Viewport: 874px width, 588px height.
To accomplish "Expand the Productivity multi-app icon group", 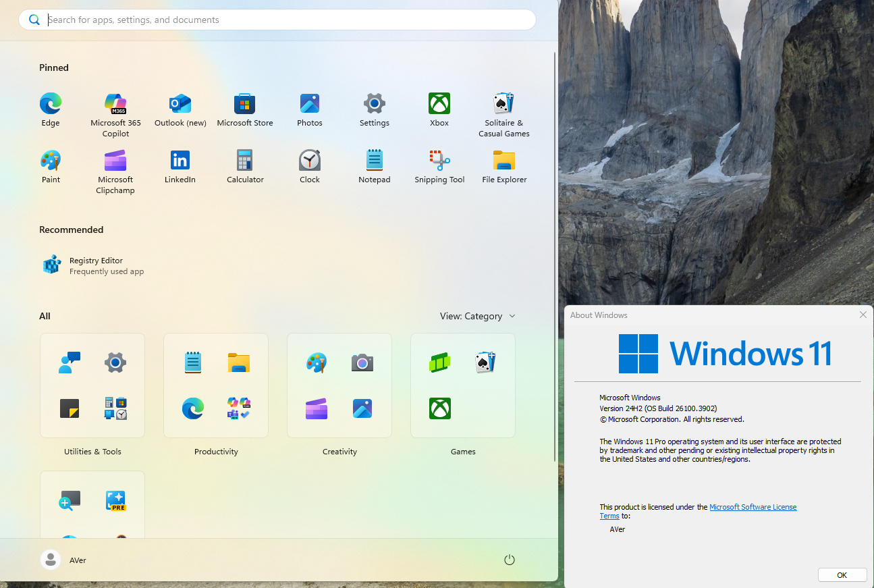I will pyautogui.click(x=239, y=408).
